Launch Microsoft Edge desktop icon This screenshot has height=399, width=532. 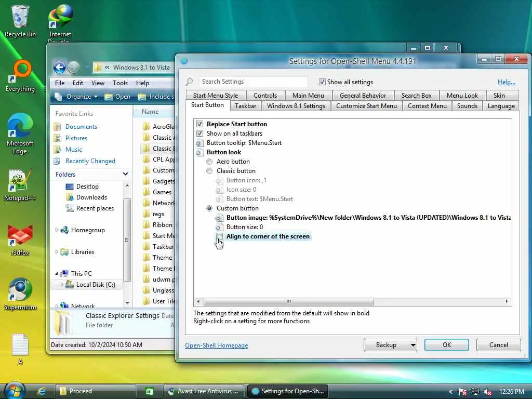[20, 134]
